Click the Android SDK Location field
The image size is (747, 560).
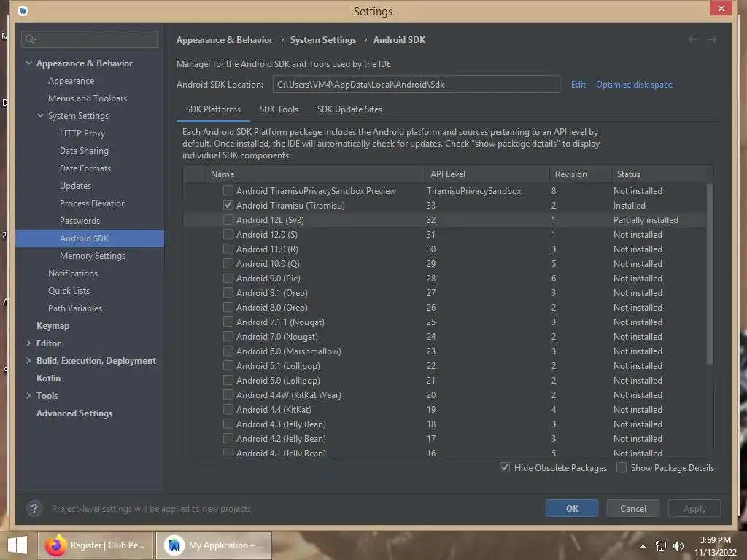416,85
